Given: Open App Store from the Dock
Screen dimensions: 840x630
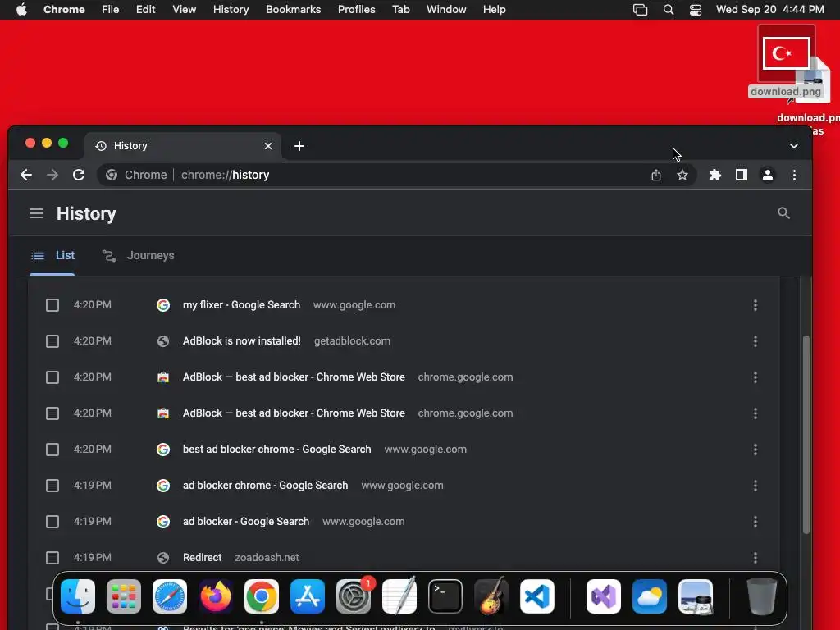Looking at the screenshot, I should tap(308, 596).
